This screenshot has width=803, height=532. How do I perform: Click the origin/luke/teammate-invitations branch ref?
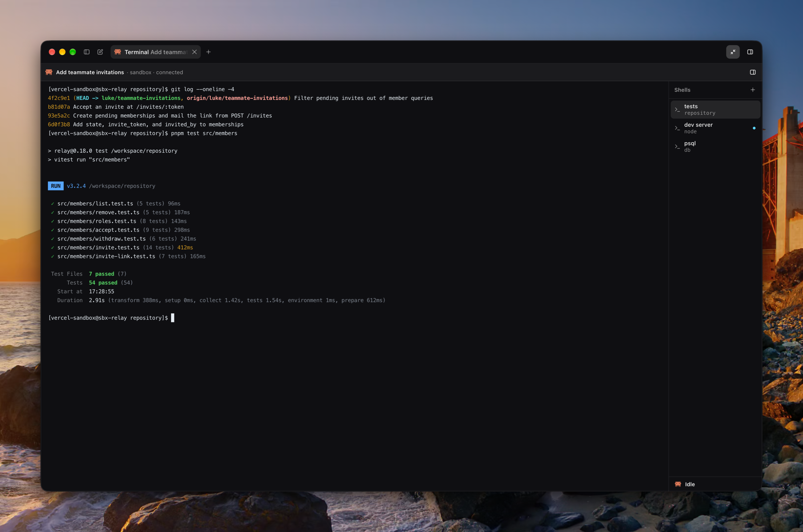pyautogui.click(x=237, y=98)
